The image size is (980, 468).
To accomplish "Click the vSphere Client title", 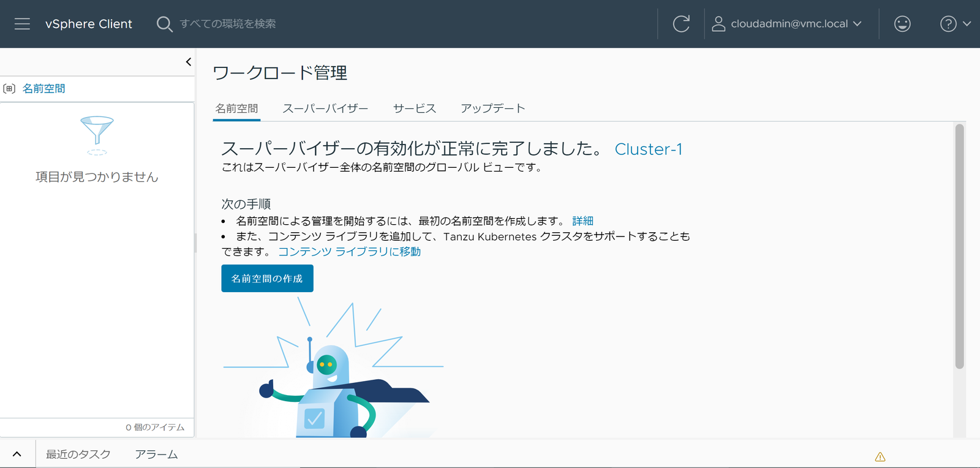I will (89, 24).
